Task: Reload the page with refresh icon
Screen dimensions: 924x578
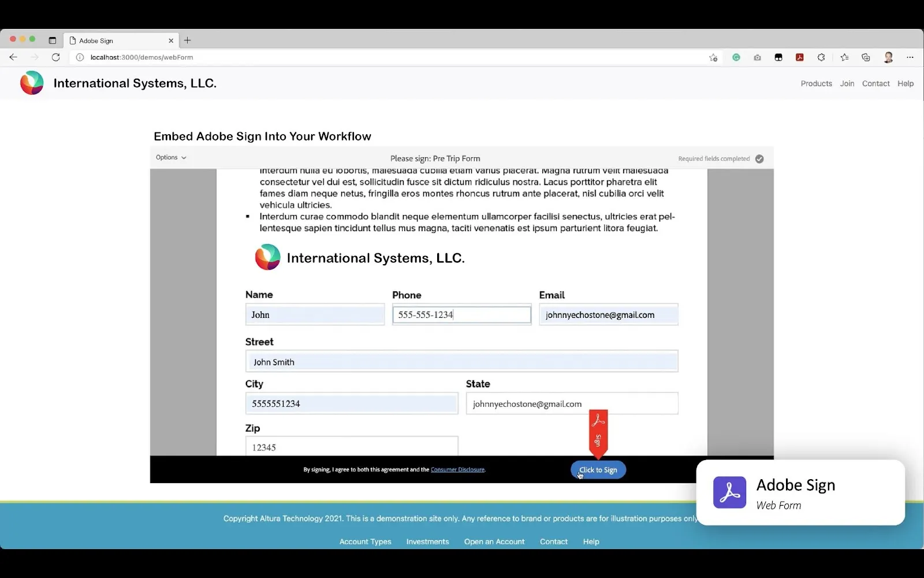Action: pyautogui.click(x=55, y=57)
